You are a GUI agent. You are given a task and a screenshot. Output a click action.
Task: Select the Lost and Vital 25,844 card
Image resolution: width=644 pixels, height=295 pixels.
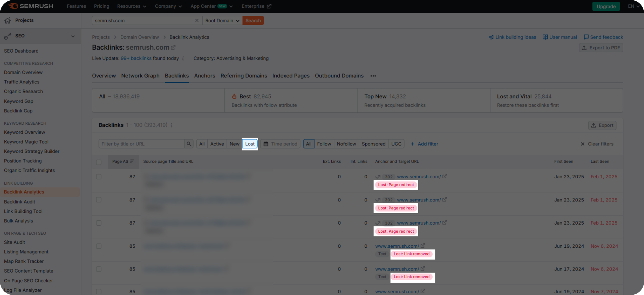(x=556, y=101)
